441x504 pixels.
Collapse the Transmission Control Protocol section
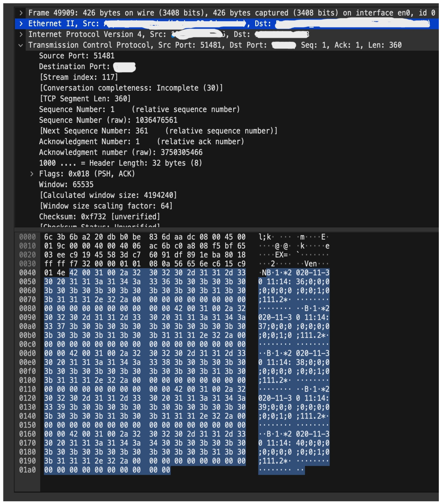click(21, 45)
